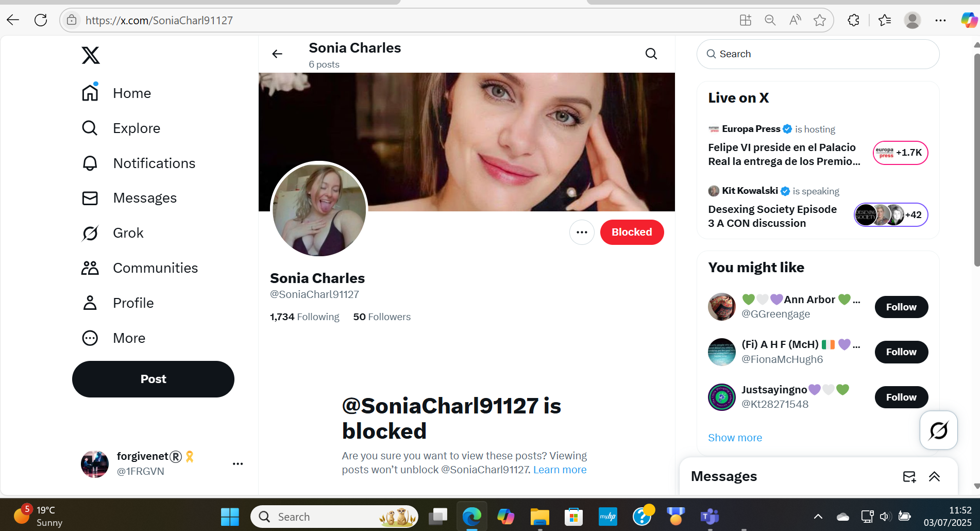Expand the Messages drawer
The height and width of the screenshot is (531, 980).
(x=934, y=477)
